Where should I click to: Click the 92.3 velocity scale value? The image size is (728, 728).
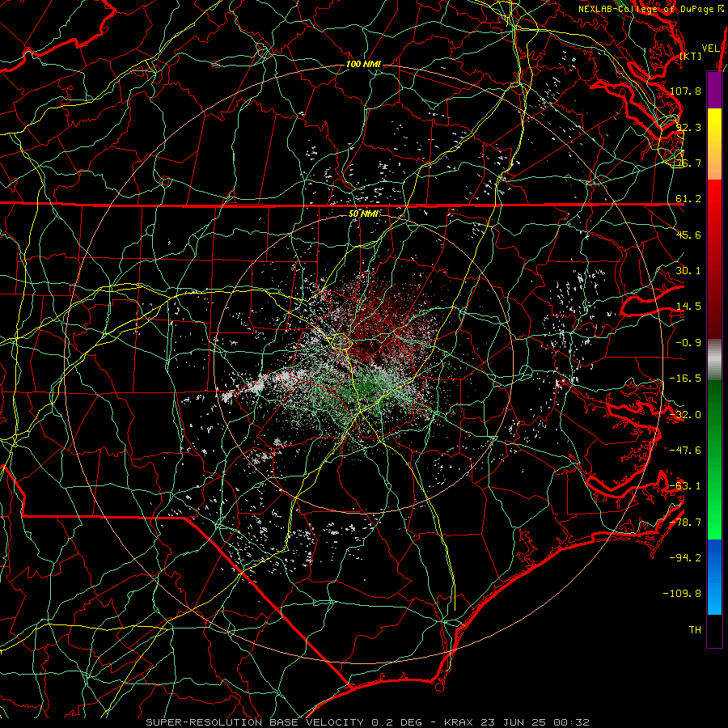[x=688, y=127]
